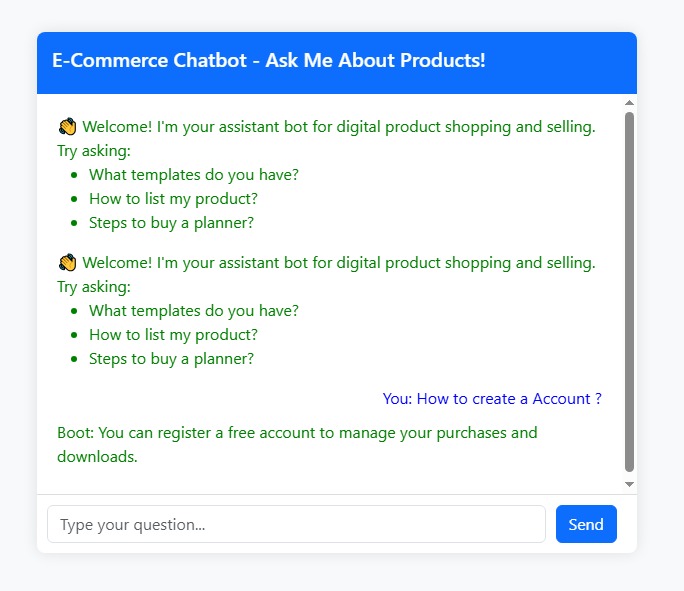Click second 'Steps to buy a planner?' suggestion
The image size is (684, 591).
point(171,359)
